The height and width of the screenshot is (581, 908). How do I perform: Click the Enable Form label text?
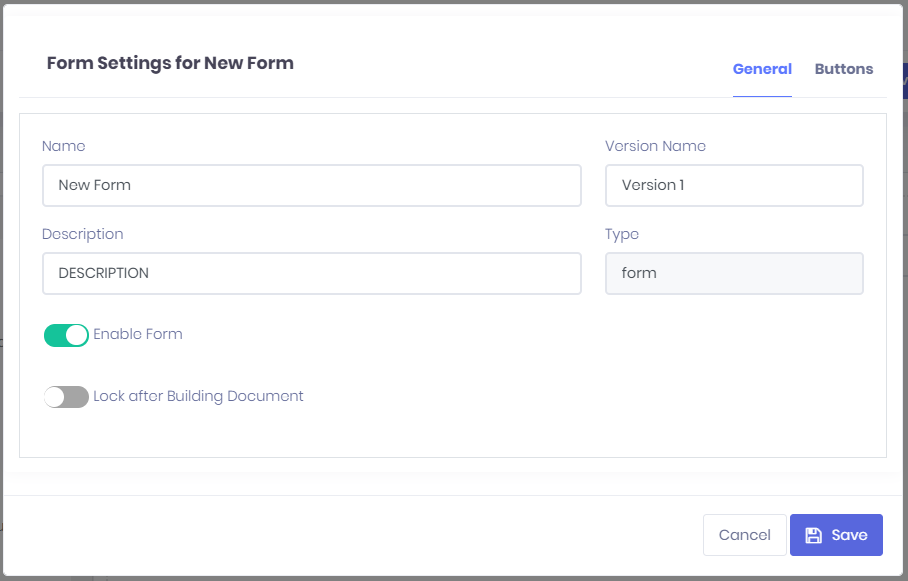(x=138, y=334)
